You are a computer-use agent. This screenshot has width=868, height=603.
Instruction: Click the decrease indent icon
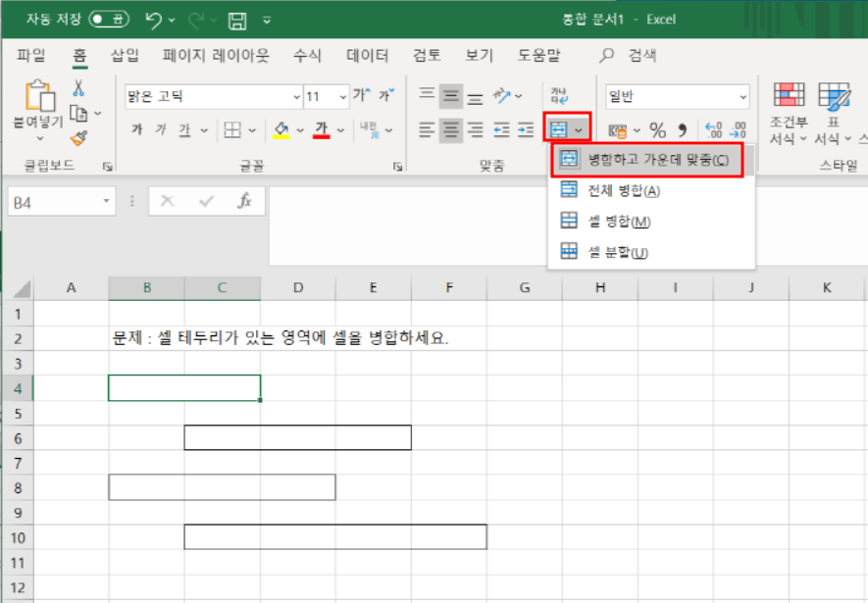click(x=501, y=130)
